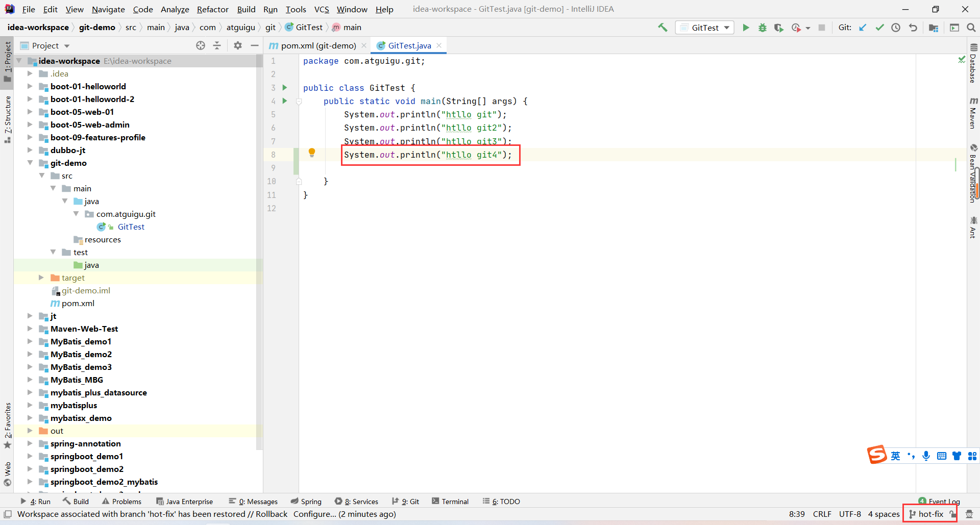The width and height of the screenshot is (980, 525).
Task: Click UTF-8 encoding in status bar
Action: coord(850,514)
